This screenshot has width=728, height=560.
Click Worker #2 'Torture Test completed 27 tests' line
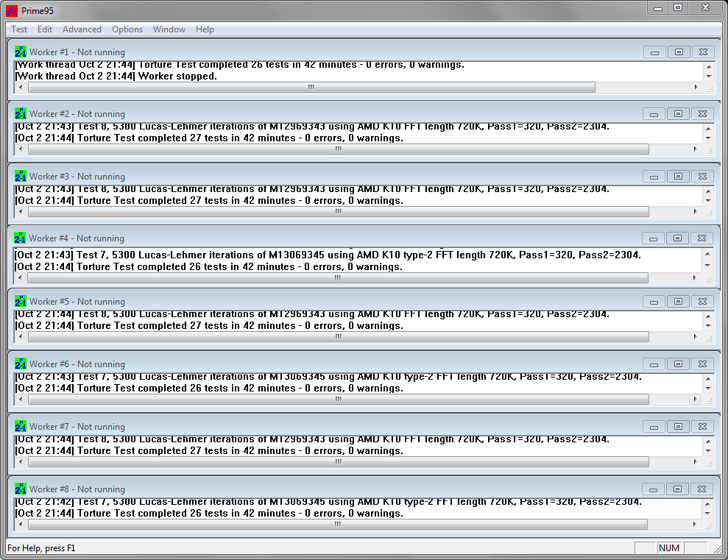[x=209, y=138]
